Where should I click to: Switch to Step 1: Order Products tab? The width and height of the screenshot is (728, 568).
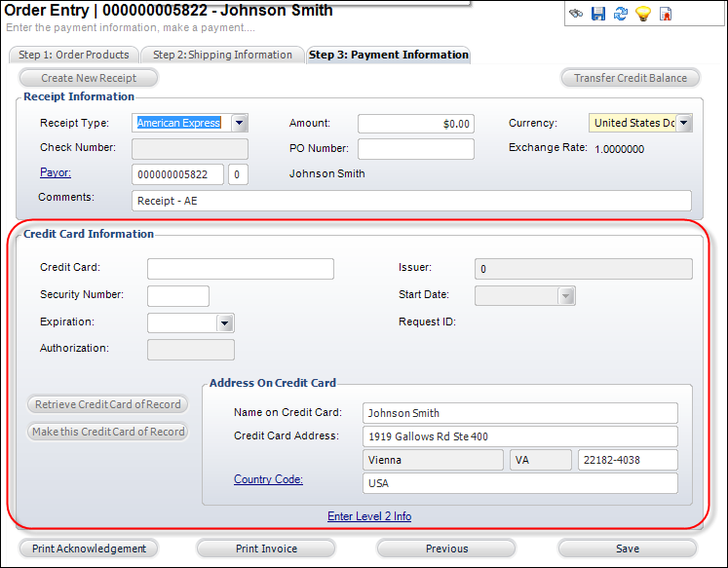(73, 55)
